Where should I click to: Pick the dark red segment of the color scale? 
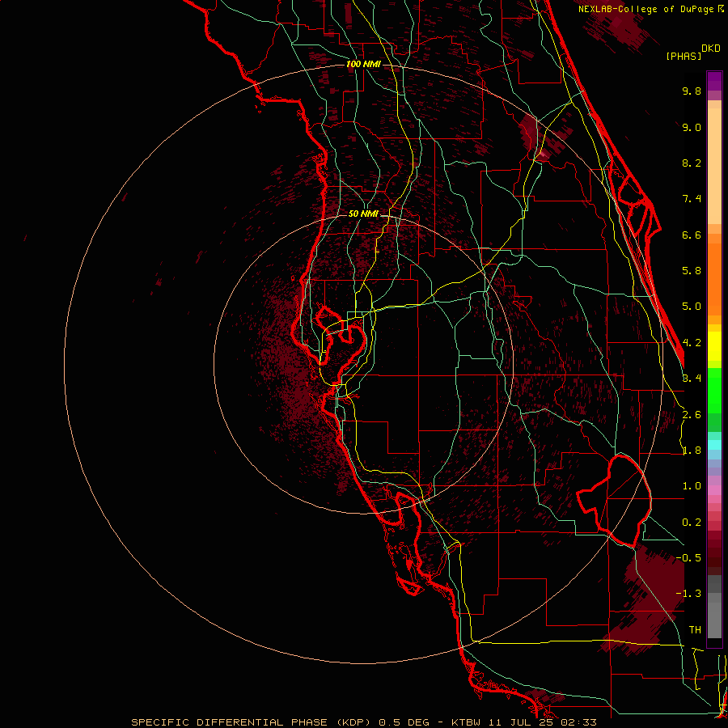click(x=714, y=552)
